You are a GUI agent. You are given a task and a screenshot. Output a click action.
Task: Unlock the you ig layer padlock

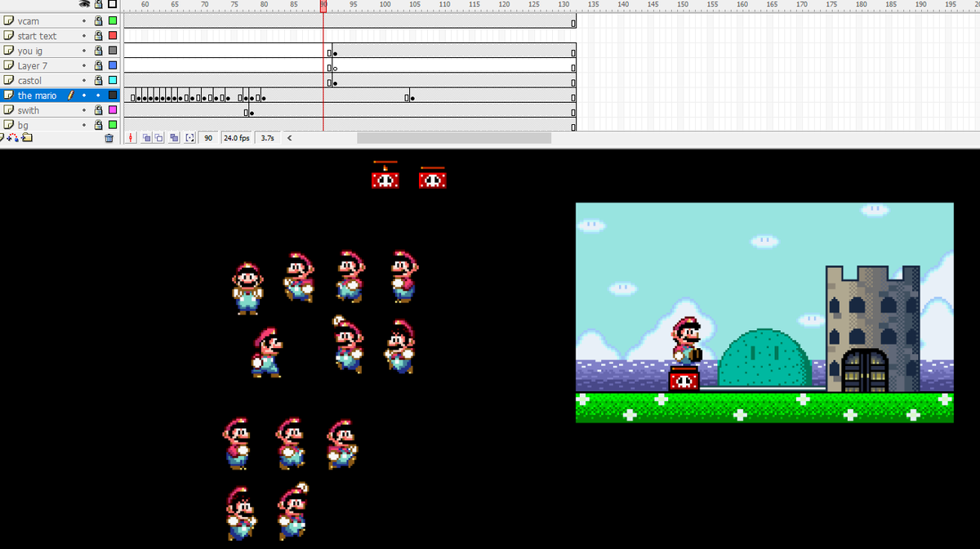(99, 51)
